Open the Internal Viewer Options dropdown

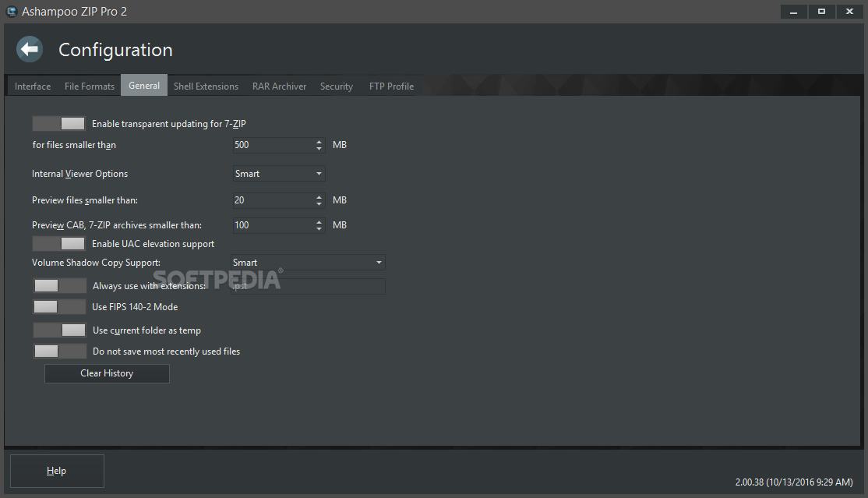[x=278, y=173]
